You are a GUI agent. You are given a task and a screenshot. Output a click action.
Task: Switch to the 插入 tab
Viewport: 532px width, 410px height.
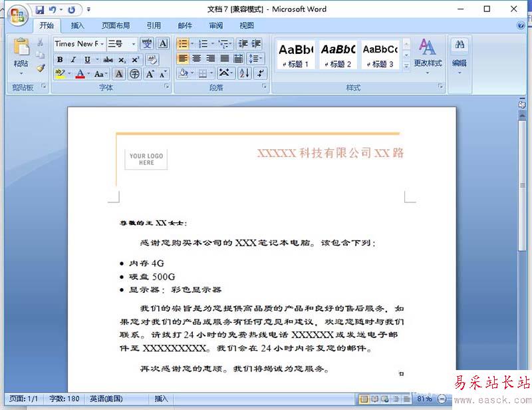pyautogui.click(x=77, y=25)
